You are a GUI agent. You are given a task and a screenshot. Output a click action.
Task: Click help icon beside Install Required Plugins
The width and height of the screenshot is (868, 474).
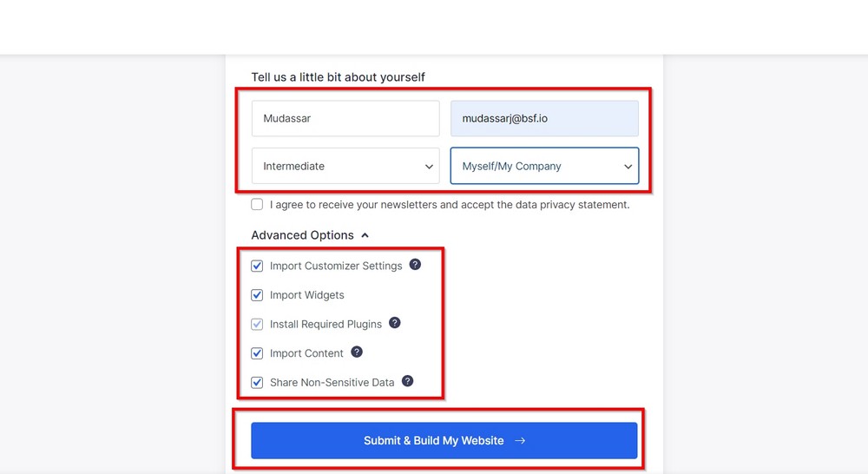click(x=395, y=323)
